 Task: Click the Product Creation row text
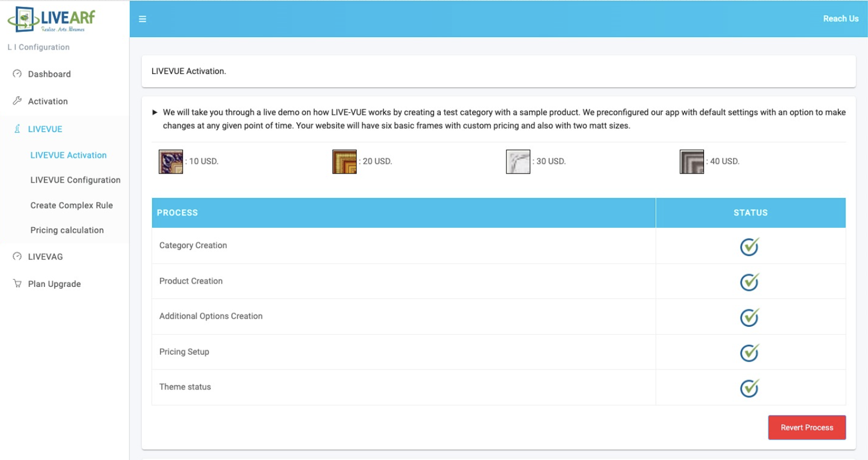tap(191, 281)
